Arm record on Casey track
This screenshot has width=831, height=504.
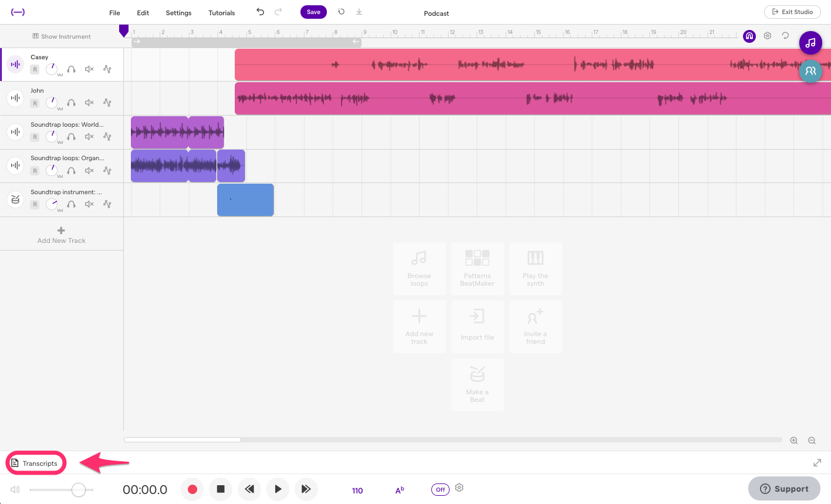click(35, 69)
